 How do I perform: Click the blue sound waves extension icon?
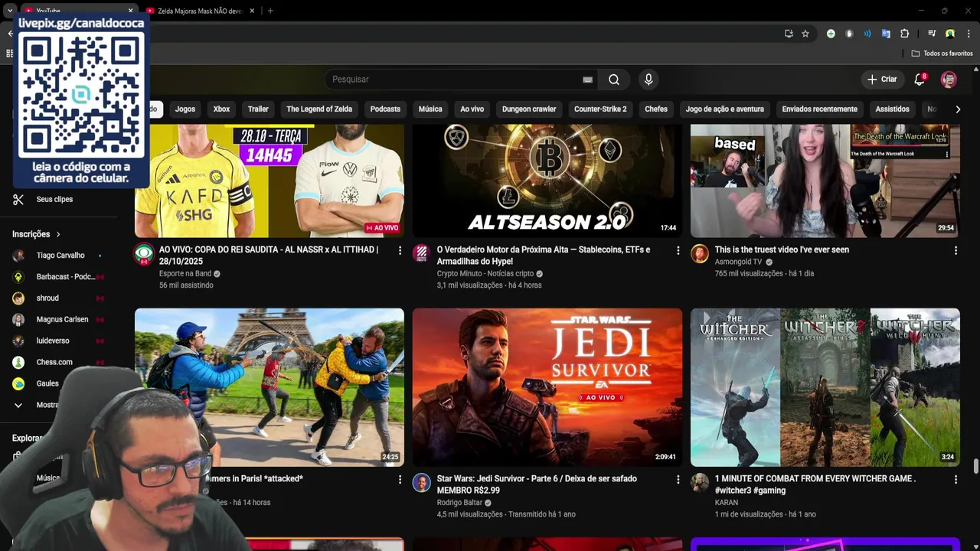coord(867,34)
